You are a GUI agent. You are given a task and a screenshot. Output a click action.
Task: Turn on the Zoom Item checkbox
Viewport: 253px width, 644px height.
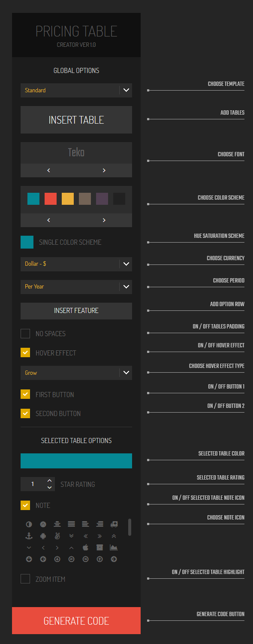pos(25,579)
